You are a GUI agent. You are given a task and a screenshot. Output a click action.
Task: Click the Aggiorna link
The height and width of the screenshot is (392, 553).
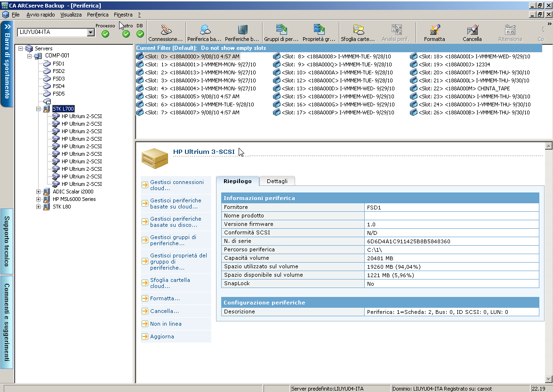[x=162, y=336]
